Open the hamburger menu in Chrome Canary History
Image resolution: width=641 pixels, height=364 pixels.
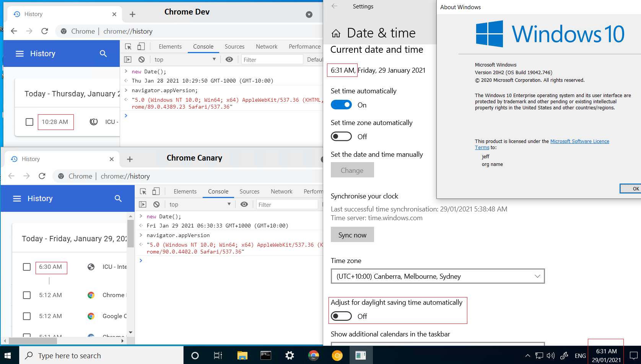(x=17, y=198)
